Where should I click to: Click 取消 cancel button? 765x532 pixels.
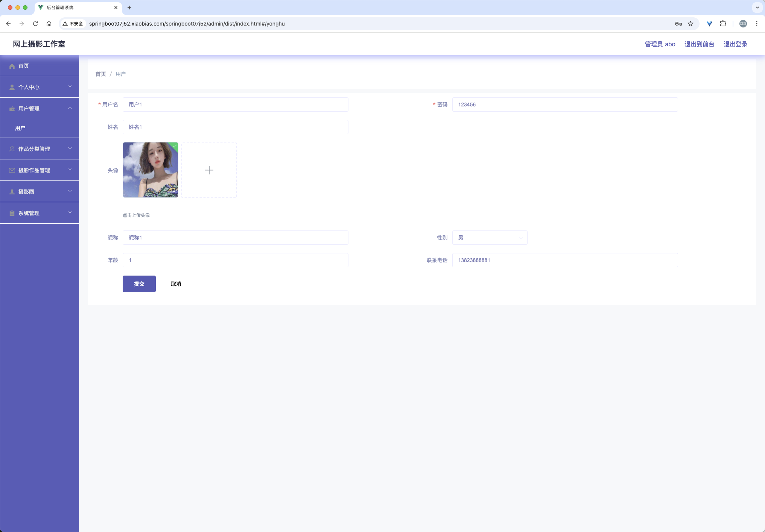coord(176,284)
